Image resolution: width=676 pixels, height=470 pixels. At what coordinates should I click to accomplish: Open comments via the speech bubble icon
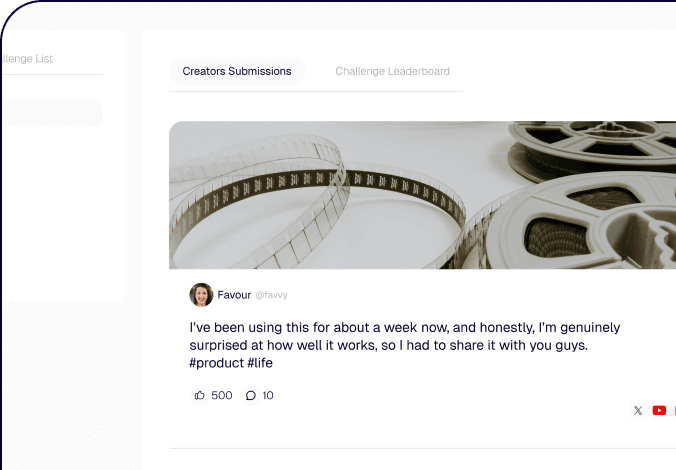pyautogui.click(x=250, y=395)
